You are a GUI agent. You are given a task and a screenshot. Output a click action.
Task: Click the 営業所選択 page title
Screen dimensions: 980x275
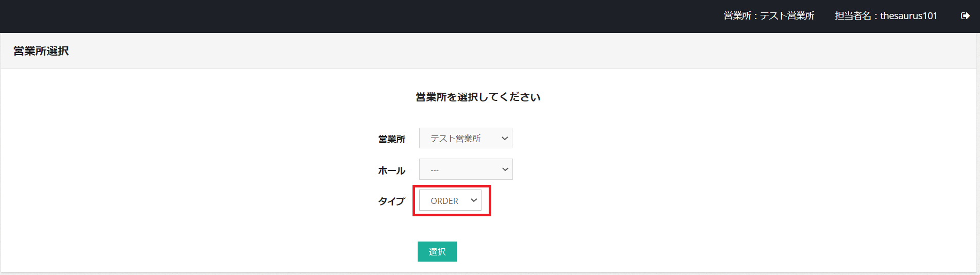[x=41, y=51]
